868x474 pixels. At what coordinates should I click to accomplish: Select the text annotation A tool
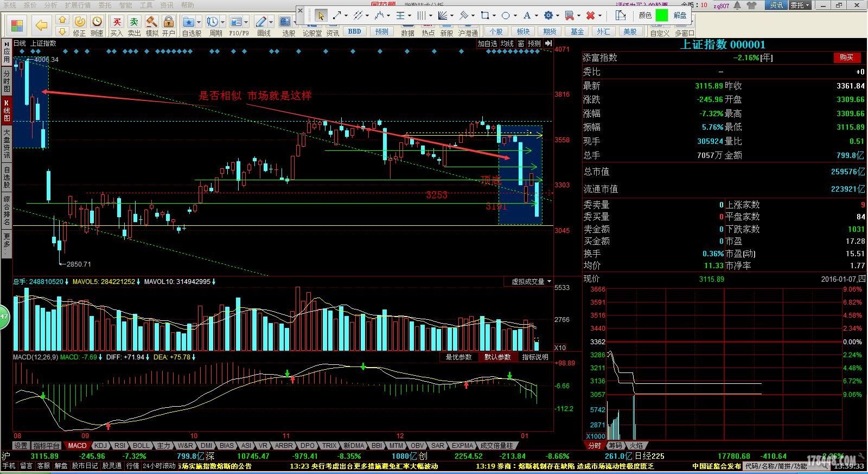click(527, 15)
